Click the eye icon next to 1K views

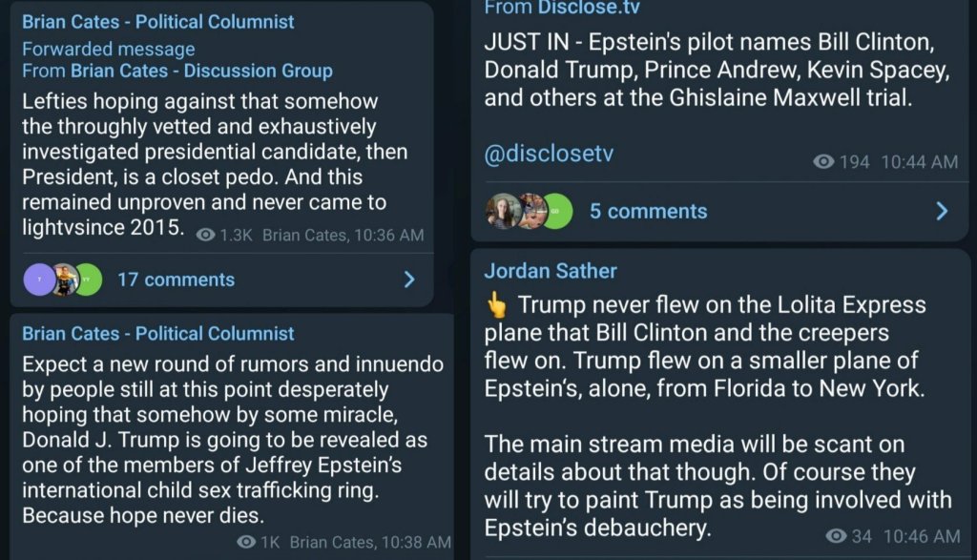246,542
